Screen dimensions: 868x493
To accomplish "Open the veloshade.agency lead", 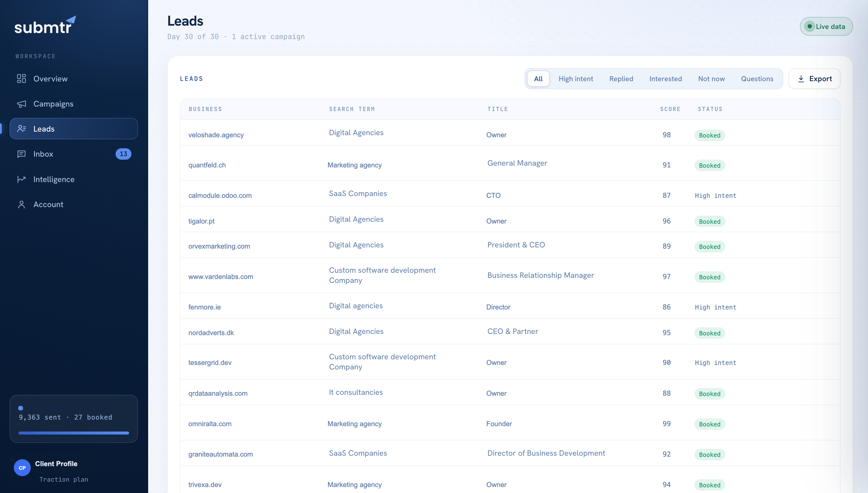I will pyautogui.click(x=216, y=135).
